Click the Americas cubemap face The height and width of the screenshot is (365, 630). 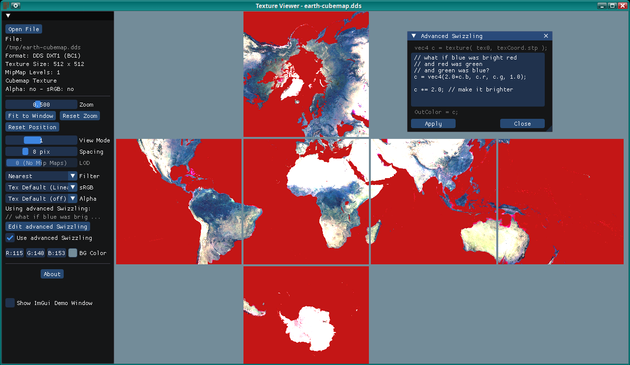[x=179, y=201]
